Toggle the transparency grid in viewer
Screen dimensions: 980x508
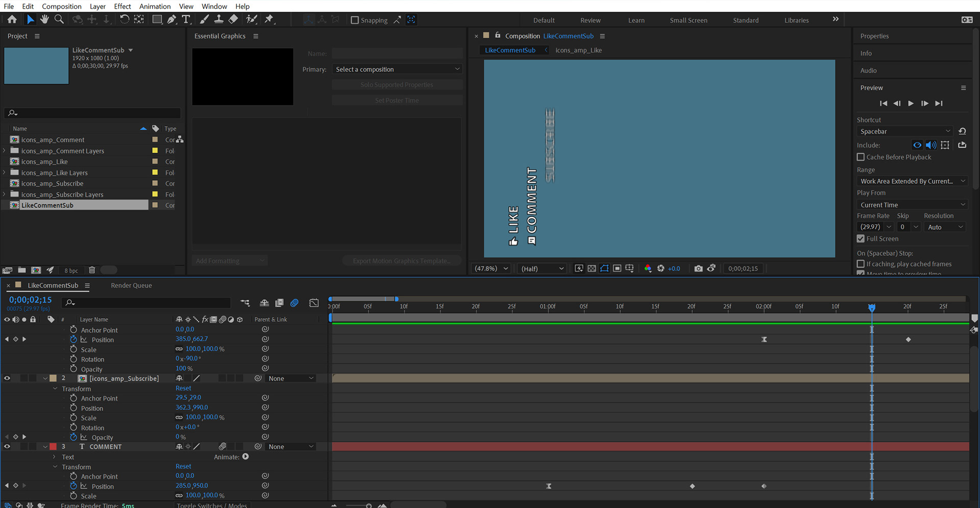(x=592, y=269)
